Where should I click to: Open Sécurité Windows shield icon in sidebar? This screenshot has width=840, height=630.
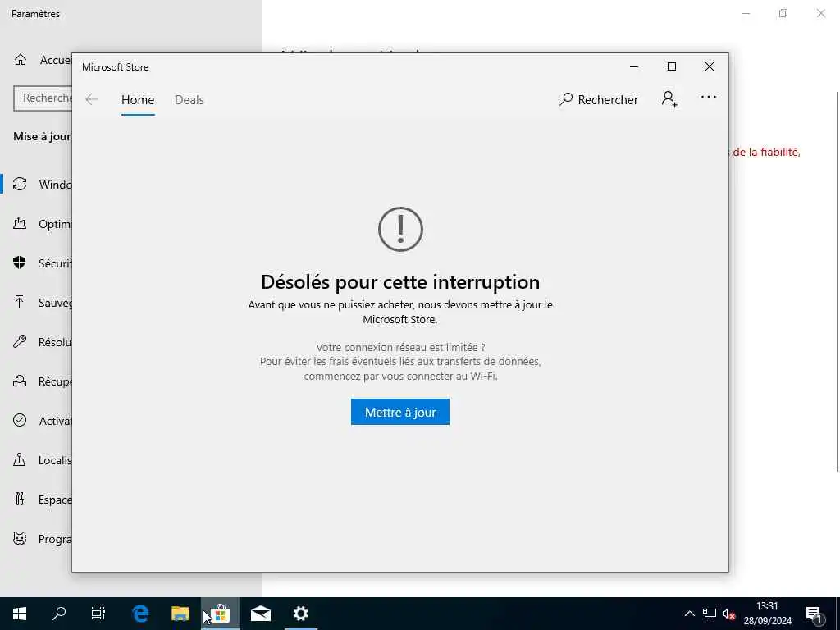click(20, 262)
